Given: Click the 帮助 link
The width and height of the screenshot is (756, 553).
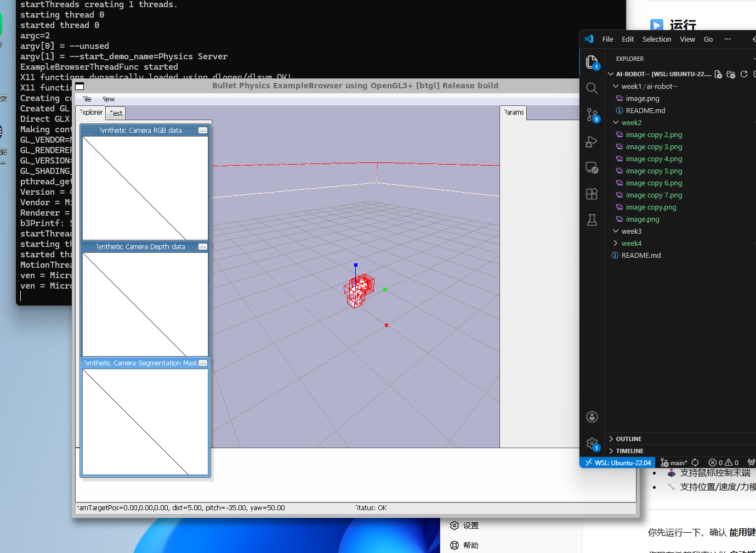Looking at the screenshot, I should click(471, 545).
